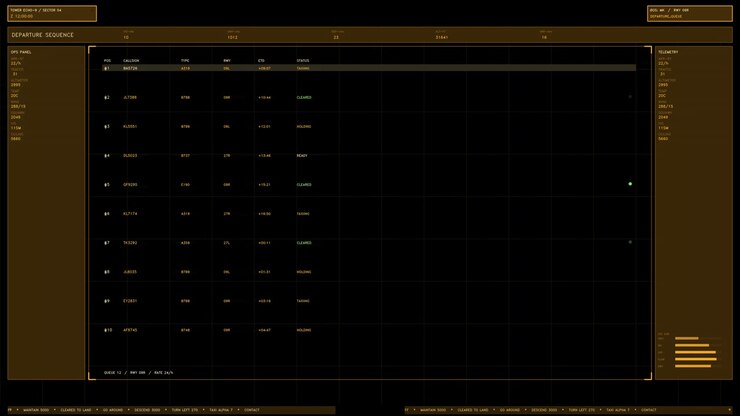Click the CLEARED status in row 7

tap(304, 243)
